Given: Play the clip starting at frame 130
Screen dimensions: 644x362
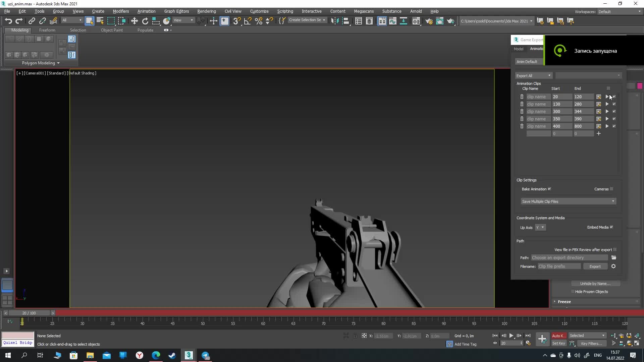Looking at the screenshot, I should click(607, 104).
